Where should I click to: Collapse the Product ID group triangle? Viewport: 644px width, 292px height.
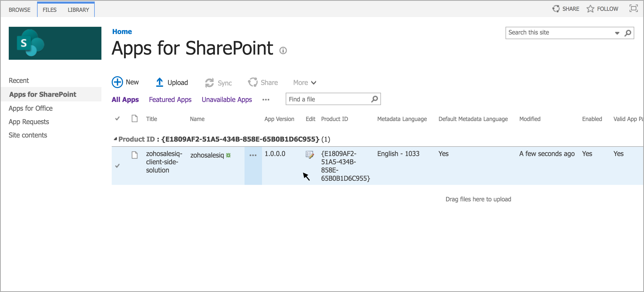(x=115, y=139)
